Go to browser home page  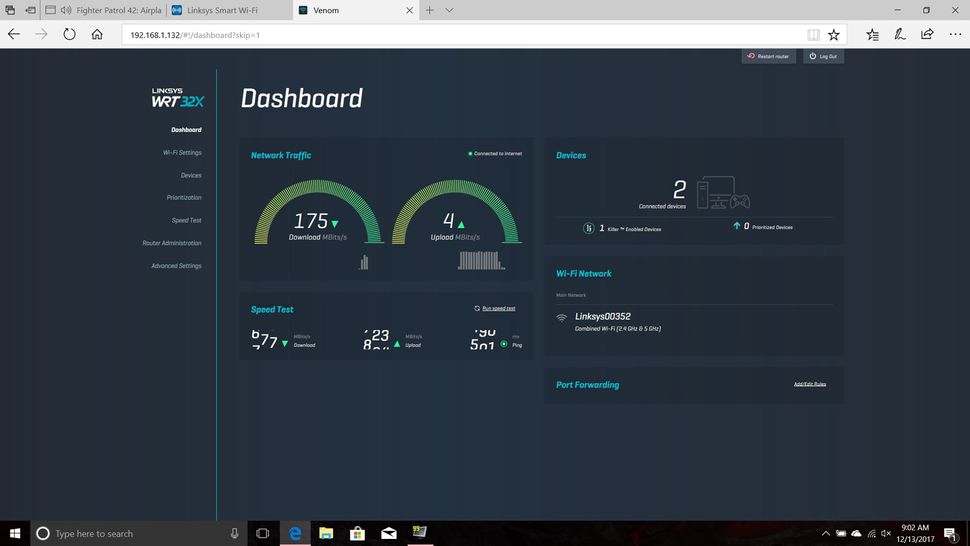[x=97, y=35]
